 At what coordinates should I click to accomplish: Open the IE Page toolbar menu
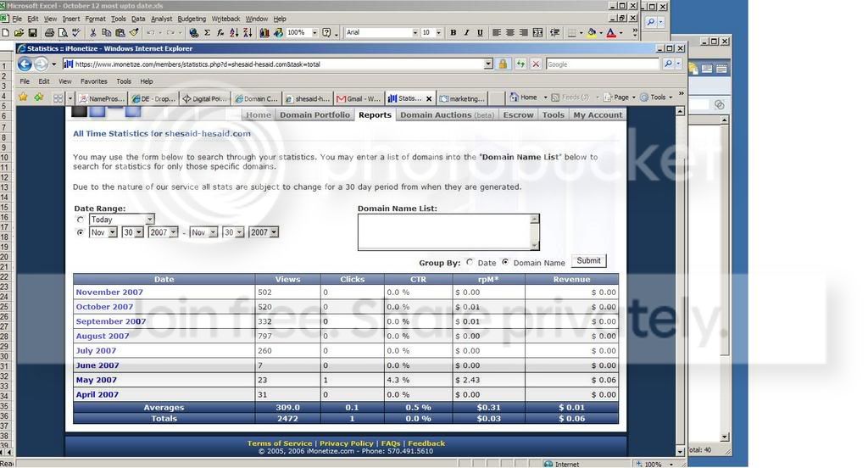pyautogui.click(x=619, y=97)
